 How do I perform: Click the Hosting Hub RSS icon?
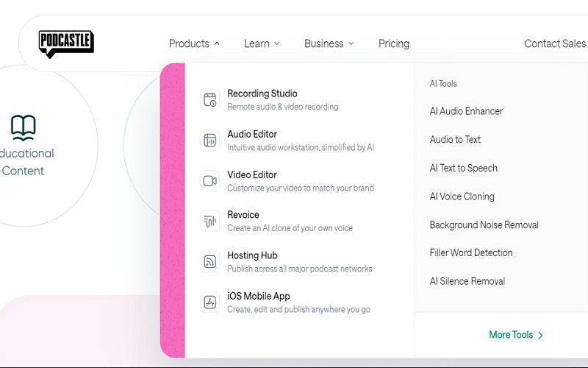[210, 261]
